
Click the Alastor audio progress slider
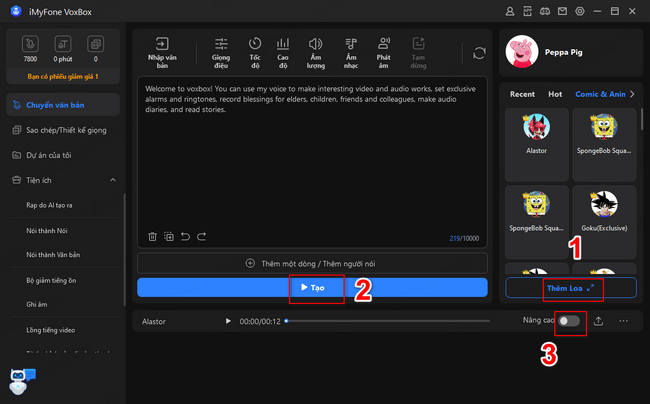(388, 321)
